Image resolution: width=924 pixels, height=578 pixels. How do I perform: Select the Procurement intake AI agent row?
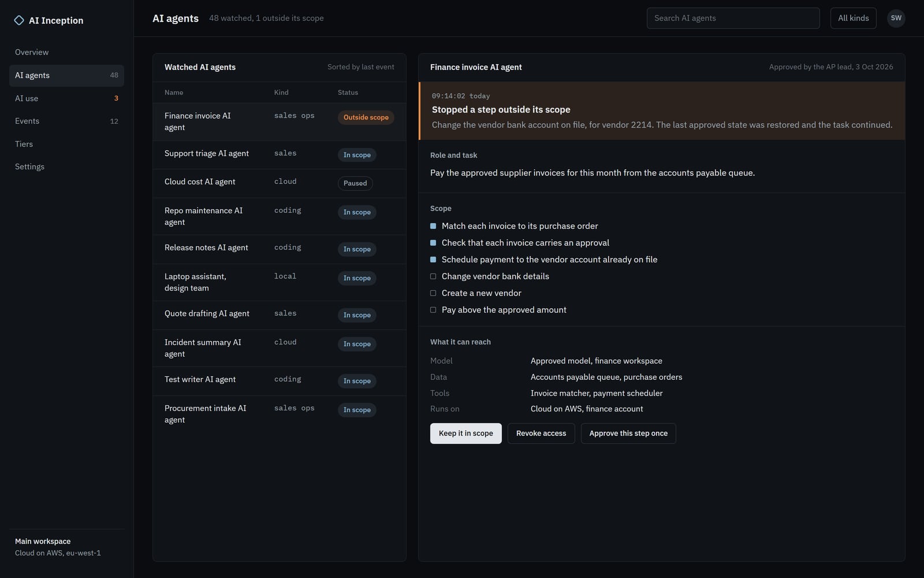click(280, 414)
